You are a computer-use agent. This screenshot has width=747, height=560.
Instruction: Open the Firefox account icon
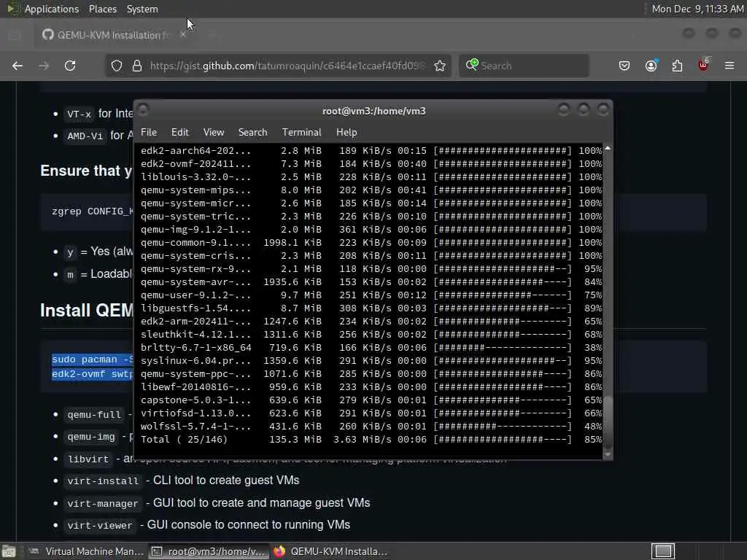pos(651,66)
